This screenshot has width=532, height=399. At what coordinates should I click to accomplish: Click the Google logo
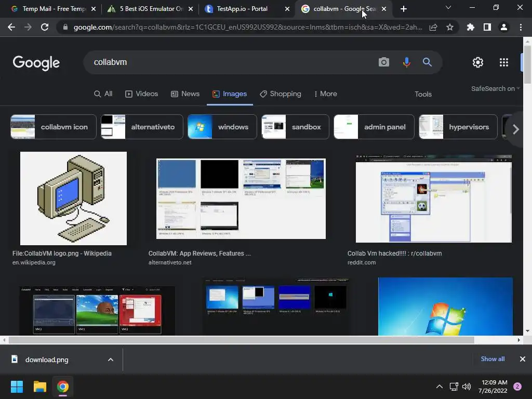[x=36, y=63]
